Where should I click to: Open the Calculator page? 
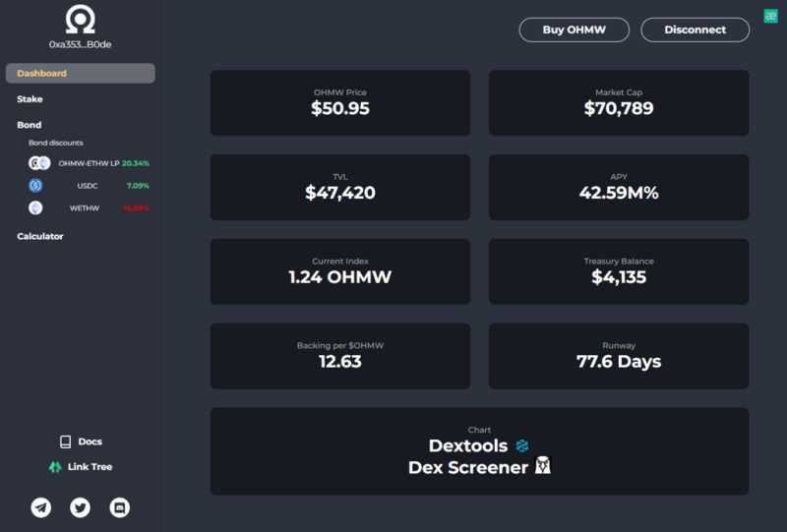point(40,236)
